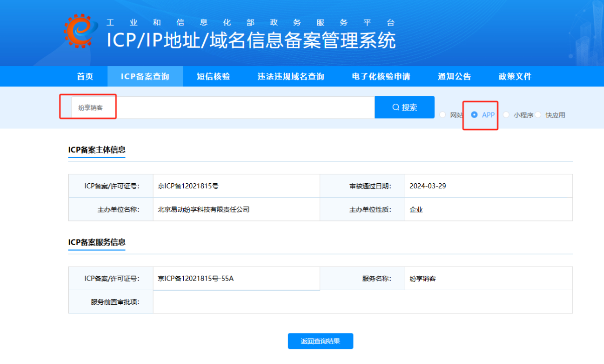Click the service name value 纷享销客
The image size is (604, 364).
pyautogui.click(x=423, y=278)
